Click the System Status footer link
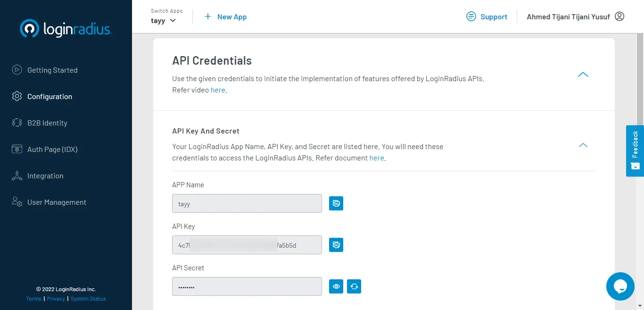The width and height of the screenshot is (644, 310). tap(88, 298)
